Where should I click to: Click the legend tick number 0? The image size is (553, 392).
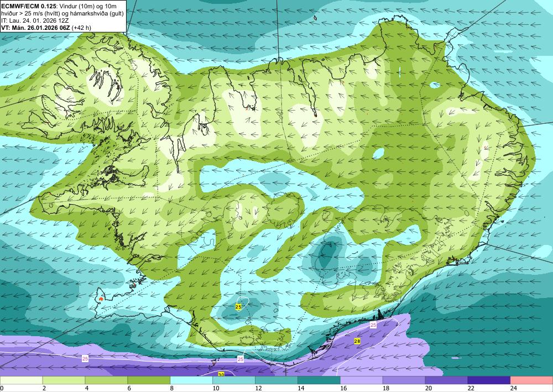click(2, 388)
